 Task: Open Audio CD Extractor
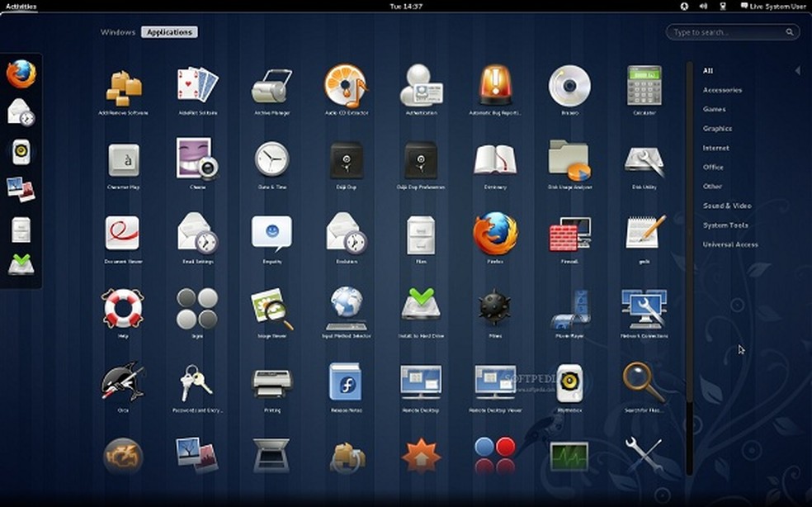(346, 86)
